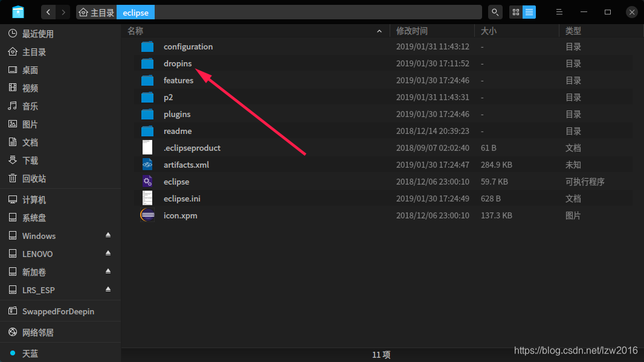Click the 11 项 status bar text
The height and width of the screenshot is (362, 644).
point(381,355)
